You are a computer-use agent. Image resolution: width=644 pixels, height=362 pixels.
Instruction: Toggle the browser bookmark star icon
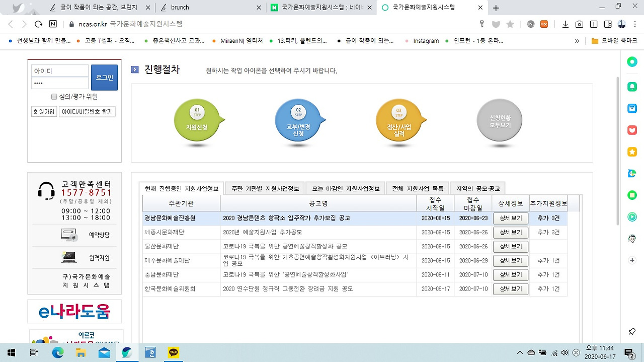(x=511, y=24)
